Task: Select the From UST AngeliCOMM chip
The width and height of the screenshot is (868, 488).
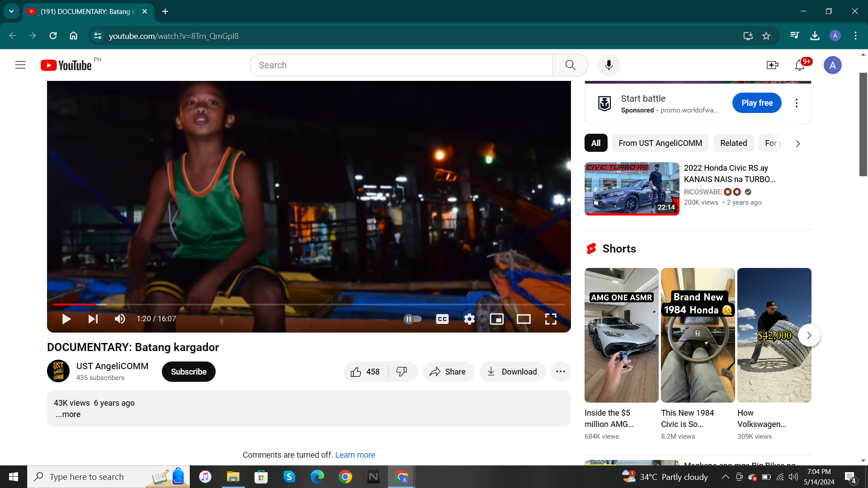Action: pyautogui.click(x=660, y=143)
